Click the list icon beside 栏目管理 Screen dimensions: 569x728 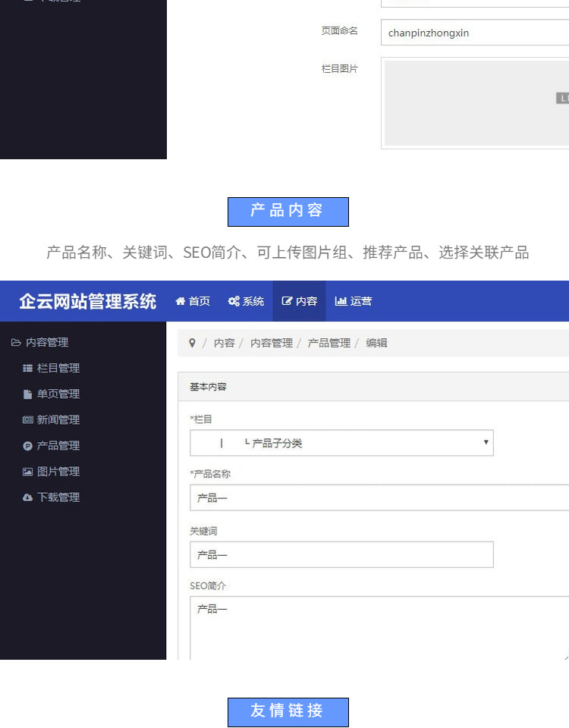coord(28,369)
